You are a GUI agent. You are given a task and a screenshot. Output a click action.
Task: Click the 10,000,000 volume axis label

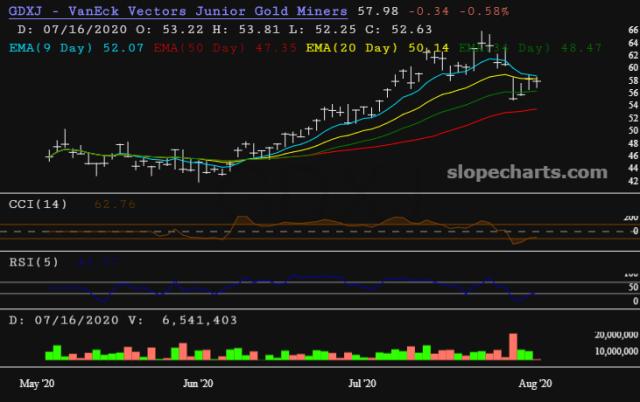pyautogui.click(x=616, y=351)
